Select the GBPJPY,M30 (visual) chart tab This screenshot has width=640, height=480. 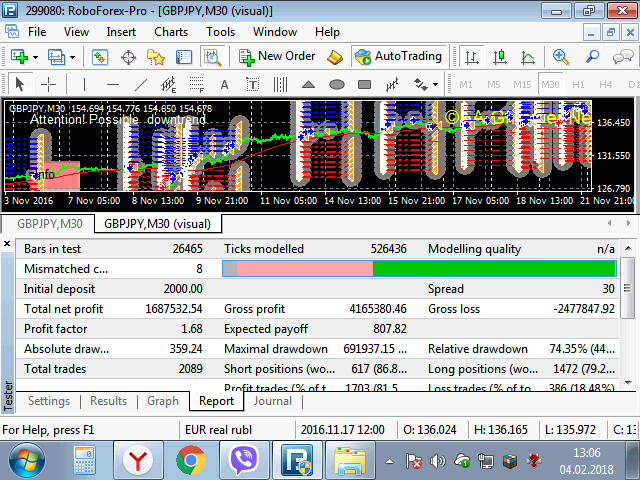(157, 224)
